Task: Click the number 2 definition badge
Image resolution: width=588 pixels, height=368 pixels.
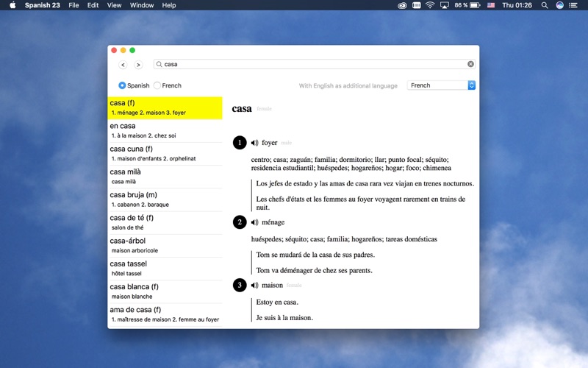Action: 240,222
